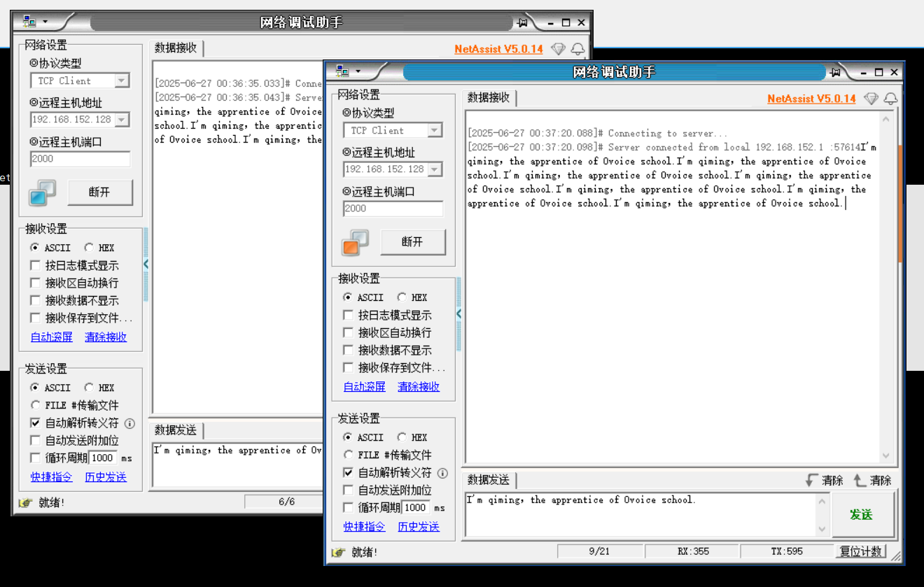The width and height of the screenshot is (924, 587).
Task: Toggle 自动解析转义符 checkbox in front window
Action: 348,473
